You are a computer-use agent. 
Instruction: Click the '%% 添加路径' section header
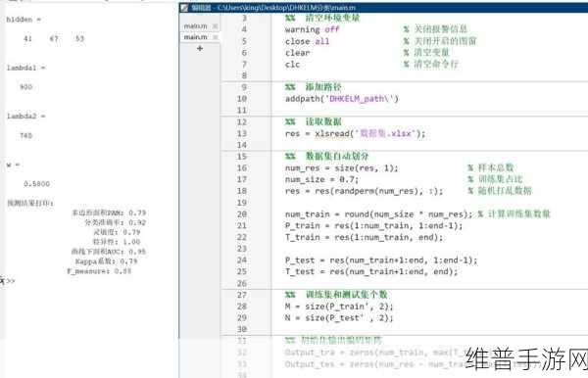coord(314,87)
